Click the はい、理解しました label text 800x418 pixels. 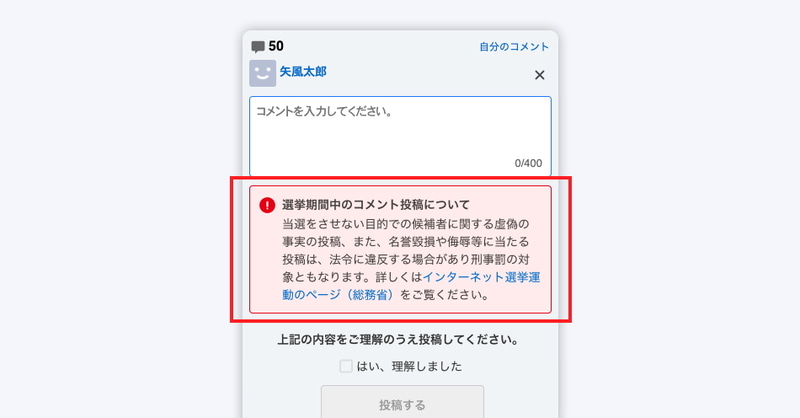pyautogui.click(x=409, y=366)
